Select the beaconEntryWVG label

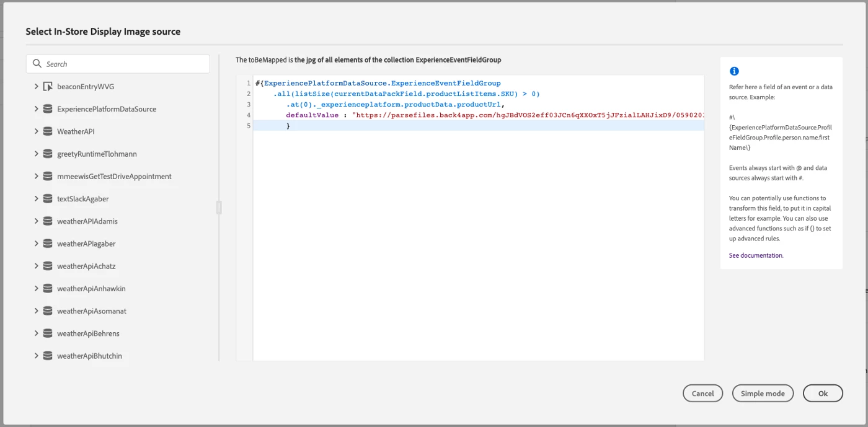(x=86, y=87)
